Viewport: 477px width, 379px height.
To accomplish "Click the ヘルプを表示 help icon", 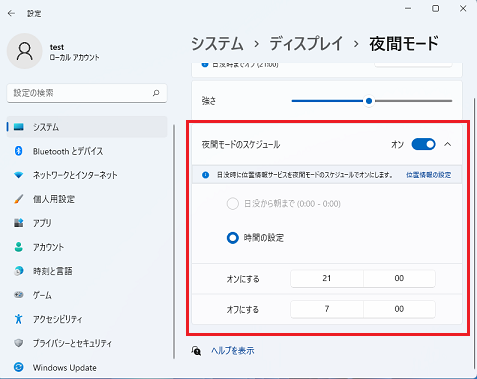I will tap(196, 351).
